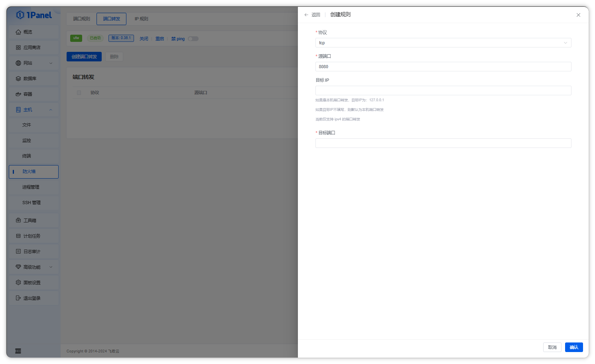The width and height of the screenshot is (595, 364).
Task: Click the logout icon in sidebar
Action: click(x=18, y=298)
